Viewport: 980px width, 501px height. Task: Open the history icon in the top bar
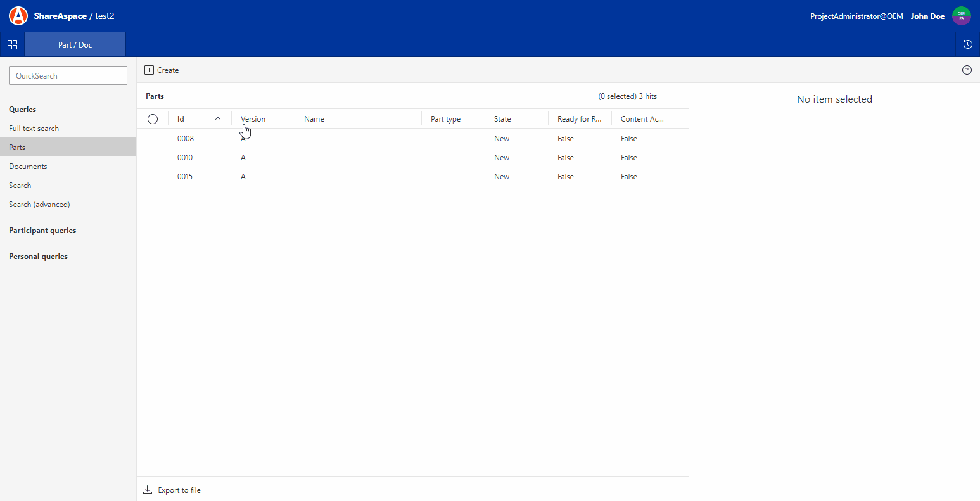(967, 44)
